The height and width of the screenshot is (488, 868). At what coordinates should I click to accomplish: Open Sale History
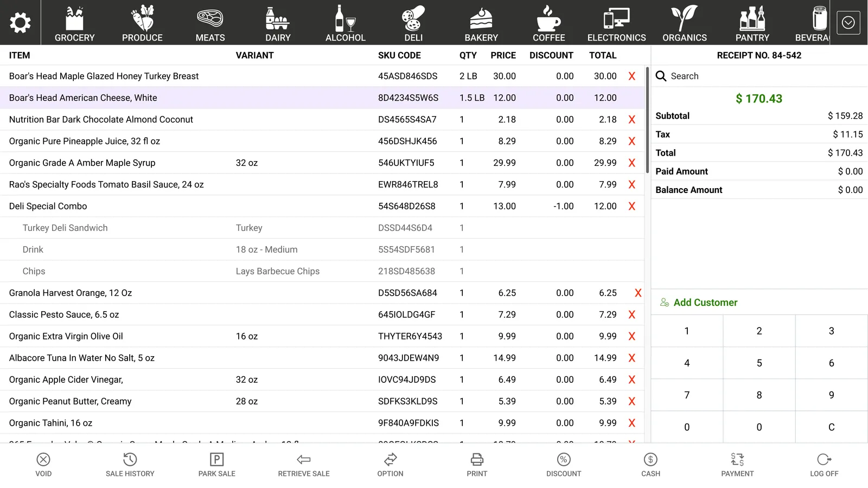point(130,465)
